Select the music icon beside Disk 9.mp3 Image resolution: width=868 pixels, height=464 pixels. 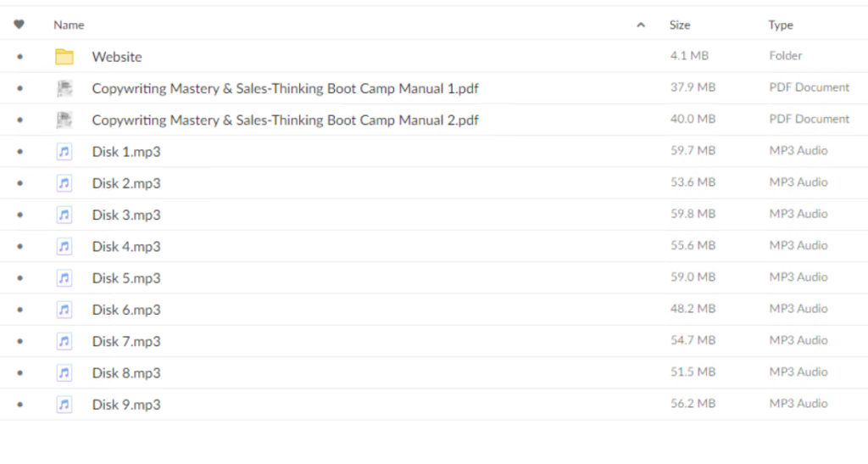click(64, 405)
